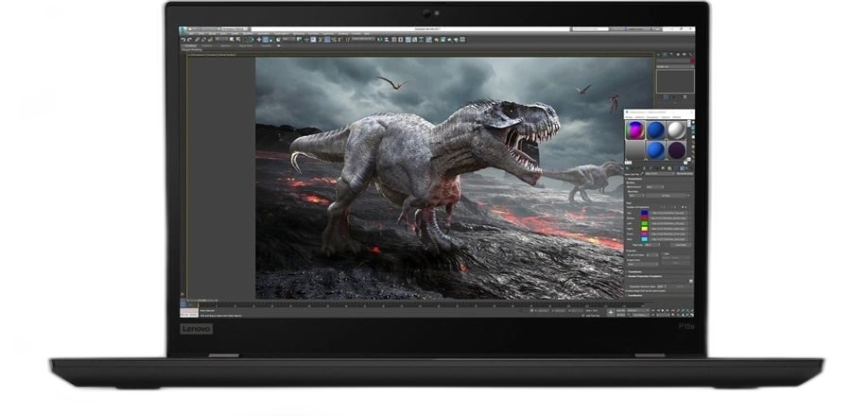
Task: Click the magenta color swatch in material editor
Action: (x=644, y=234)
